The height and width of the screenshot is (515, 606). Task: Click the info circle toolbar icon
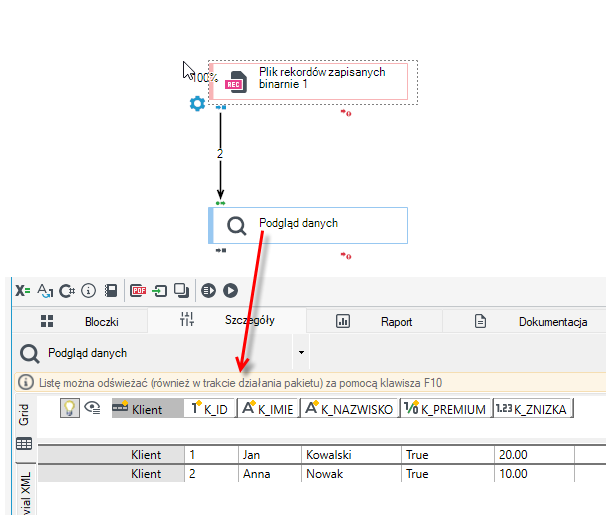tap(89, 291)
